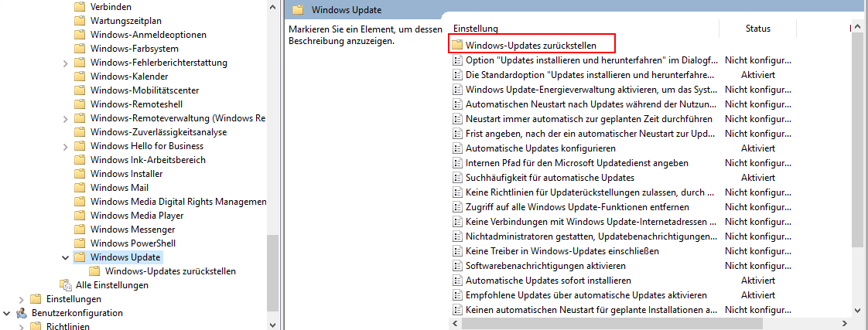Screen dimensions: 868x330
Task: Click the Aktiviert status of Automatische Updates konfigurieren
Action: tap(758, 148)
